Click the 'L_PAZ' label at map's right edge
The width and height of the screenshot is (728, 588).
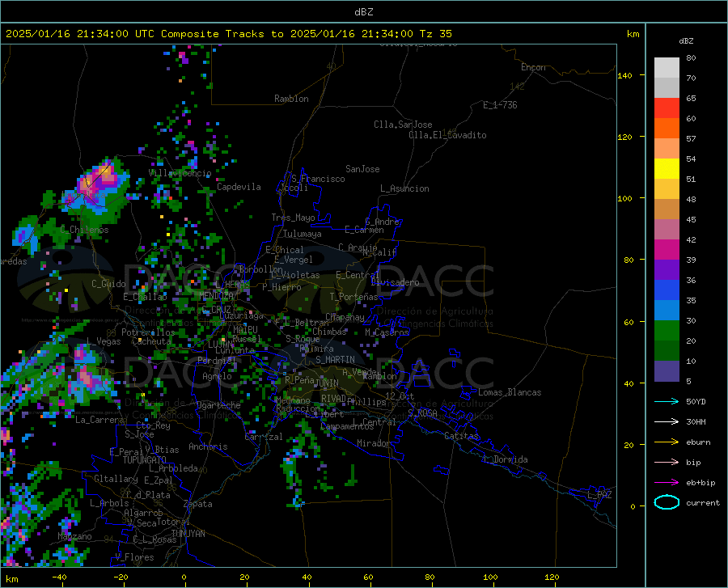pos(599,495)
